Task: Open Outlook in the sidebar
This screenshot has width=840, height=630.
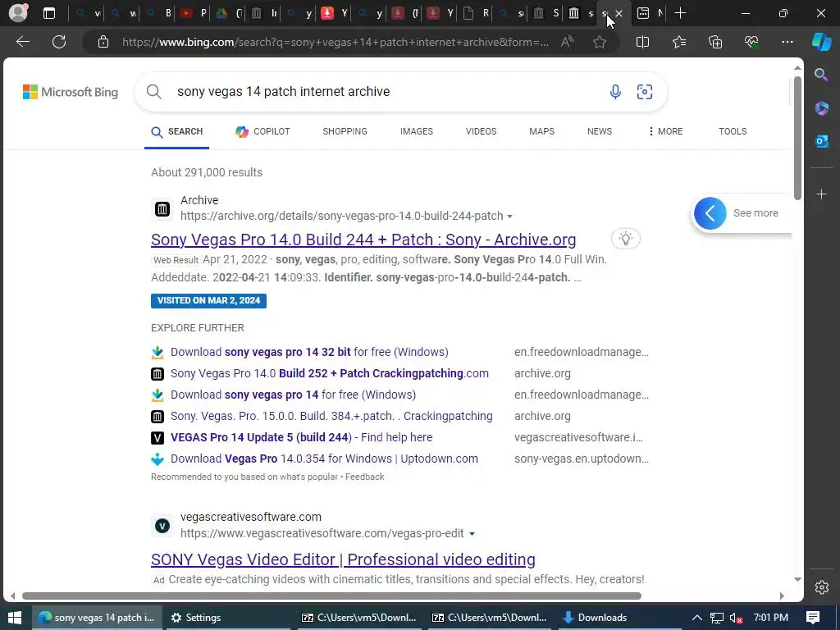Action: click(821, 141)
